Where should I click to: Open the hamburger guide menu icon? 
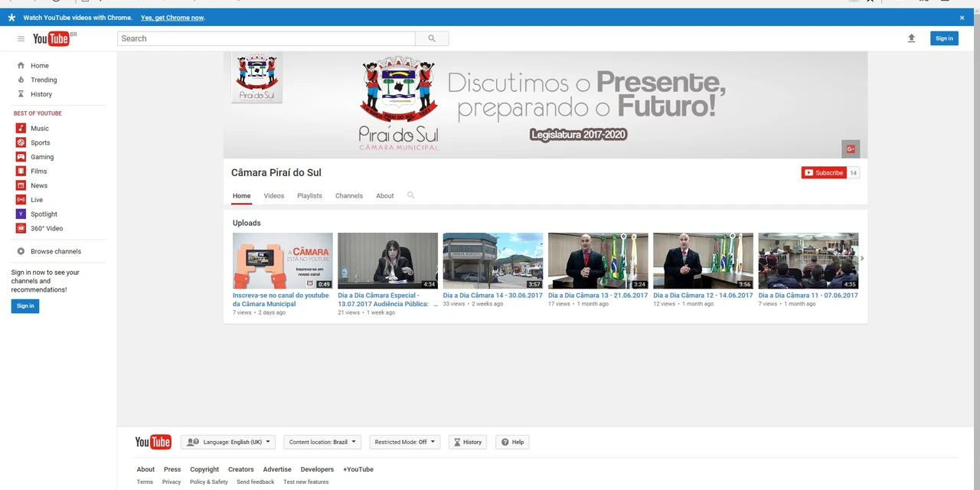coord(21,38)
